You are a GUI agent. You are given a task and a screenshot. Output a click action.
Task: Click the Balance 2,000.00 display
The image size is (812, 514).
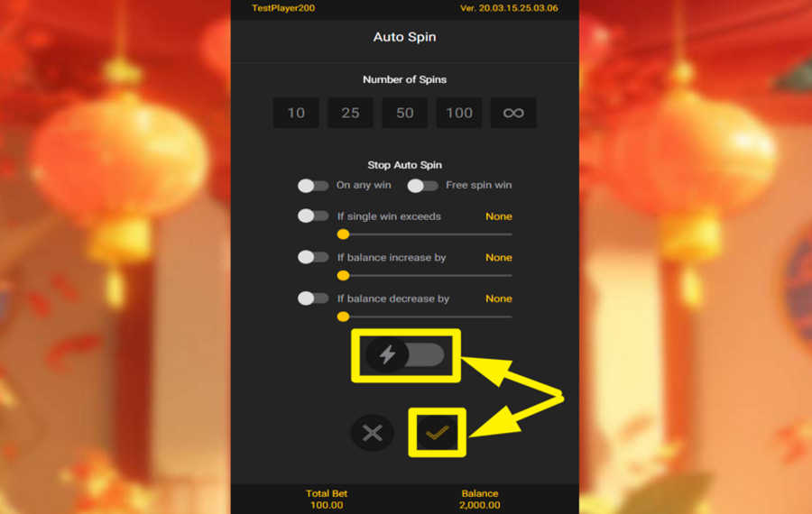[480, 499]
